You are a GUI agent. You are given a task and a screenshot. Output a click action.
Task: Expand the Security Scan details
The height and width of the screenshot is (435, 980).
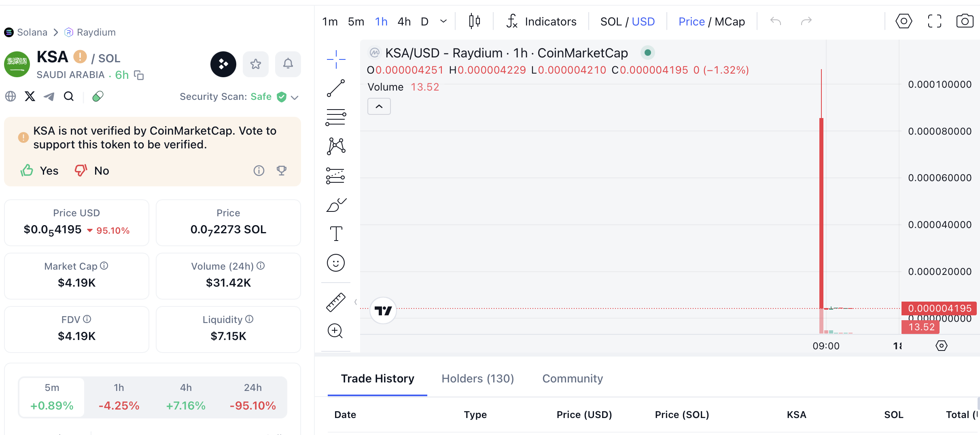(x=295, y=97)
